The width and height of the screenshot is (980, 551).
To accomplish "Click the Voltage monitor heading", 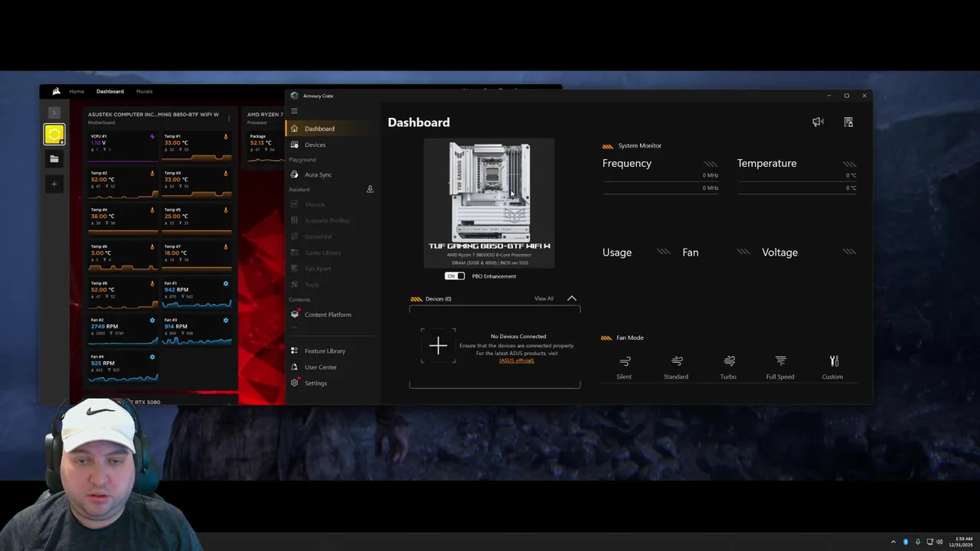I will 779,253.
